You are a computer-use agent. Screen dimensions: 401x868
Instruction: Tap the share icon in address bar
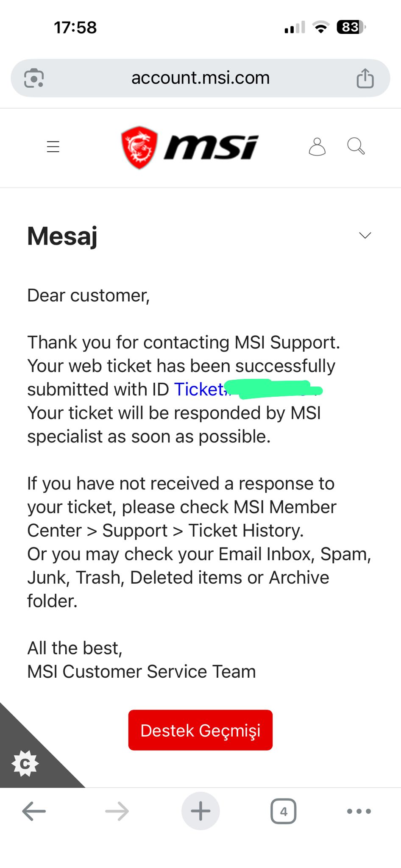click(365, 78)
